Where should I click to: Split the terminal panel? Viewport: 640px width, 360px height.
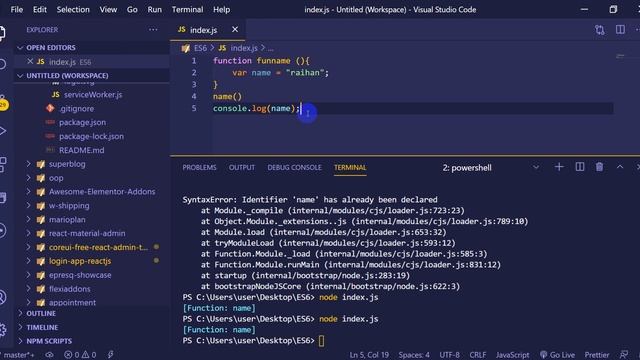580,167
